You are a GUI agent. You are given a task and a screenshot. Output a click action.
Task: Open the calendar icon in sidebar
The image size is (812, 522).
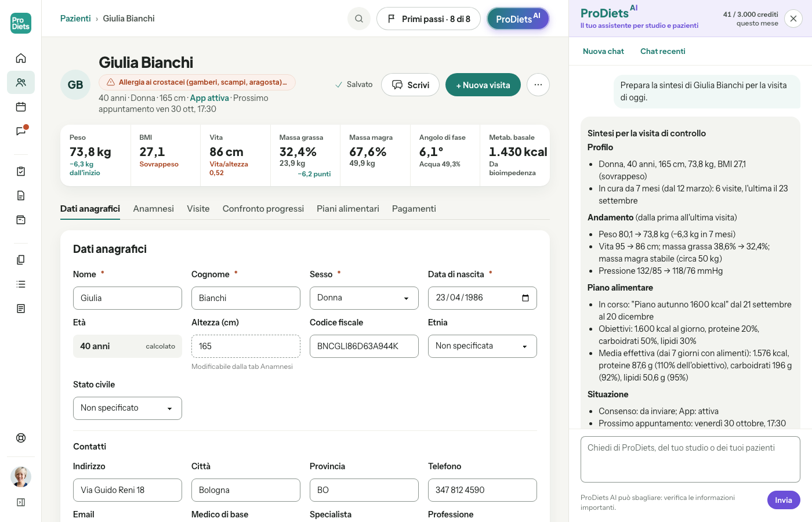point(21,107)
